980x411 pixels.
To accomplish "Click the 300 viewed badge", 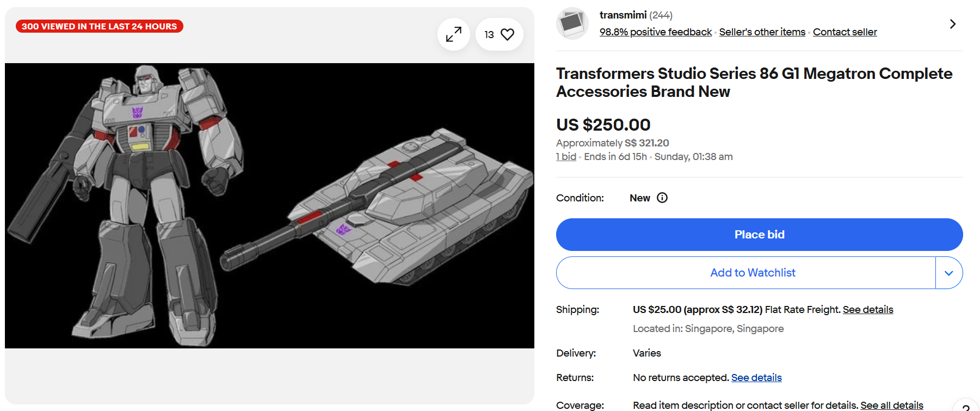I will tap(100, 26).
